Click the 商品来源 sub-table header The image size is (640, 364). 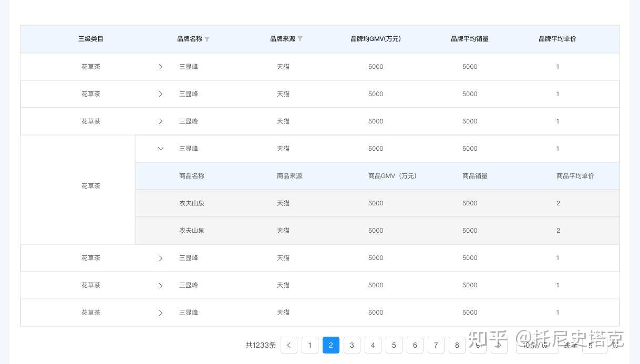coord(290,176)
